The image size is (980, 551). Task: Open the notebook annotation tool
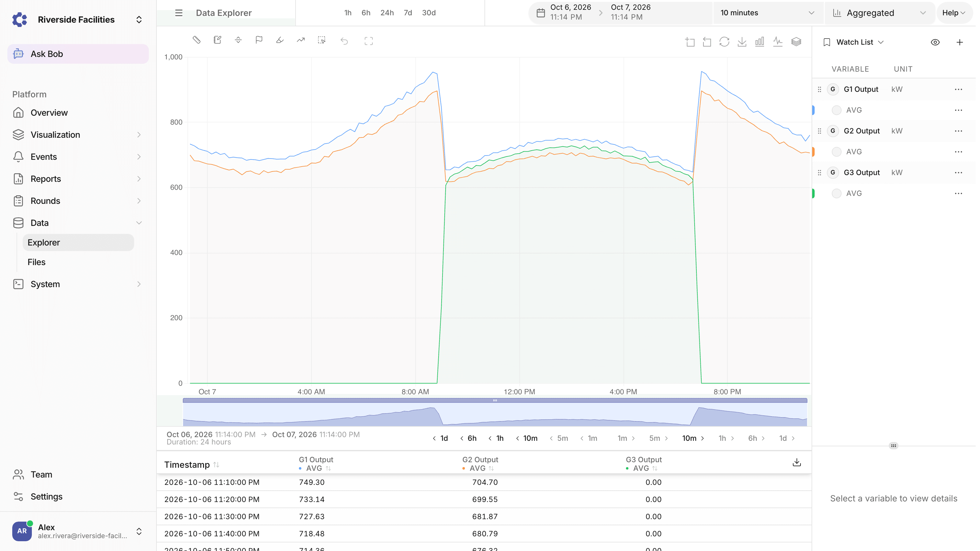point(217,40)
